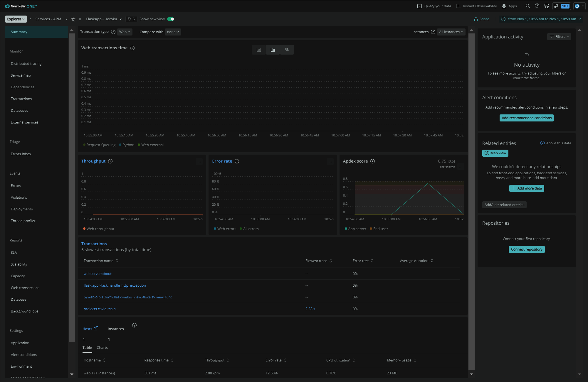Image resolution: width=588 pixels, height=382 pixels.
Task: Open the Service map view
Action: pyautogui.click(x=21, y=75)
